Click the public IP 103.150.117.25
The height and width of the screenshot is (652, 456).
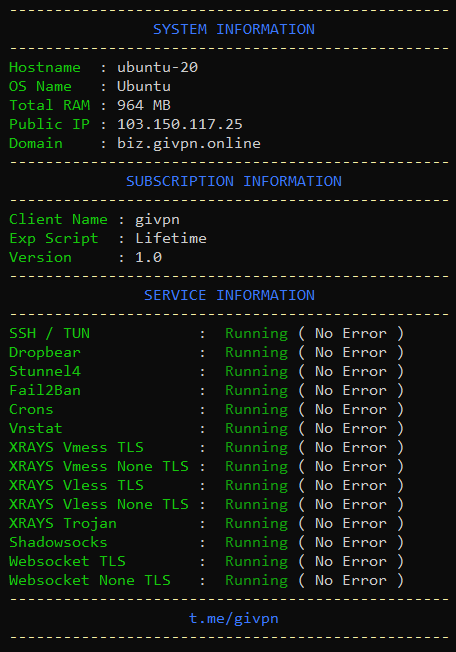click(x=180, y=124)
